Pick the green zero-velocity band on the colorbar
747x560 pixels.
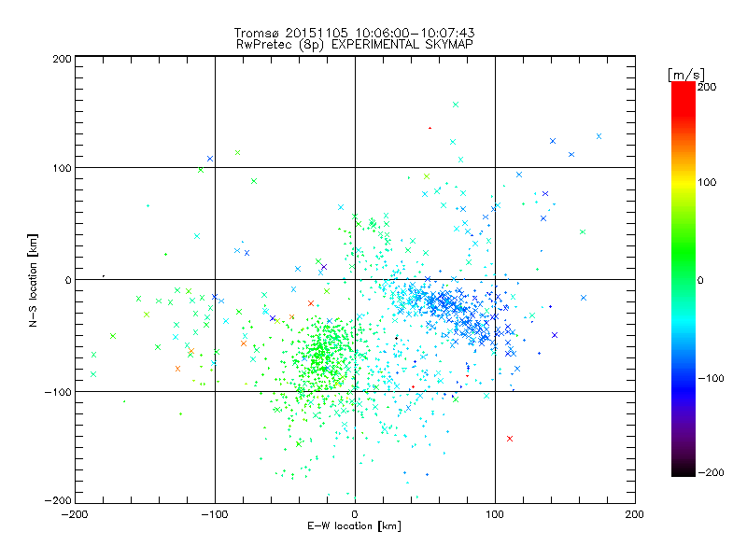tap(684, 279)
